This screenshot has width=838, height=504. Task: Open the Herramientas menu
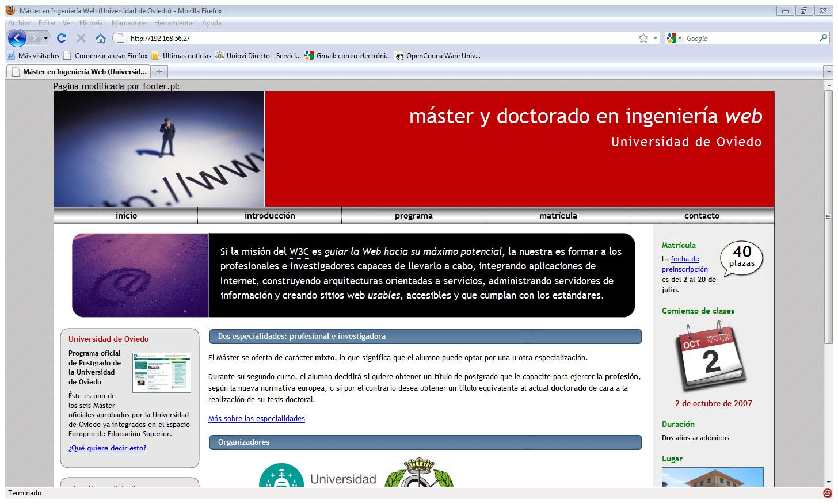point(174,23)
